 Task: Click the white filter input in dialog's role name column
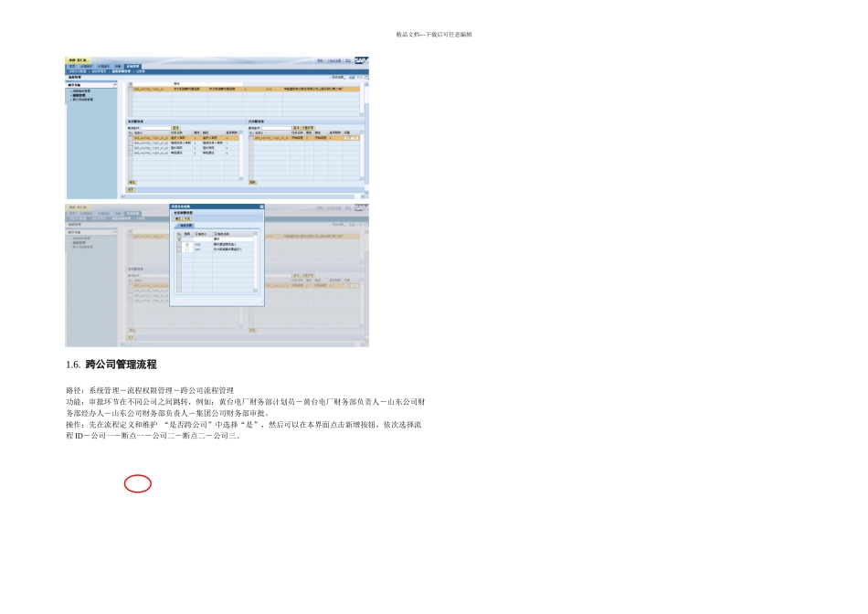(232, 239)
